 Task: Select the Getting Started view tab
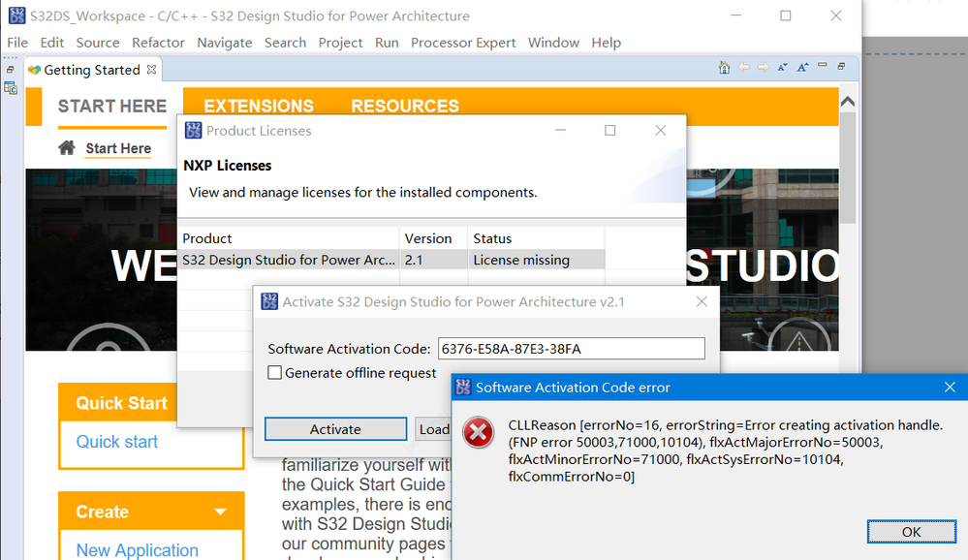pos(91,70)
